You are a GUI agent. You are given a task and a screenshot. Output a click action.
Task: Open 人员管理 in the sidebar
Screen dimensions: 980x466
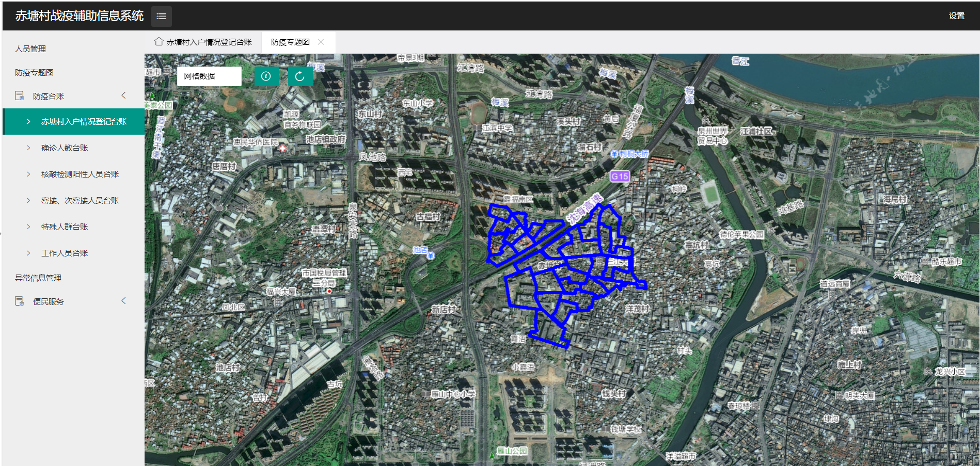[30, 49]
